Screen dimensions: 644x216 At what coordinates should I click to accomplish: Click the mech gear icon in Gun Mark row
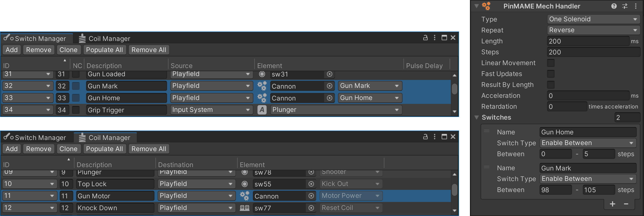[x=262, y=86]
